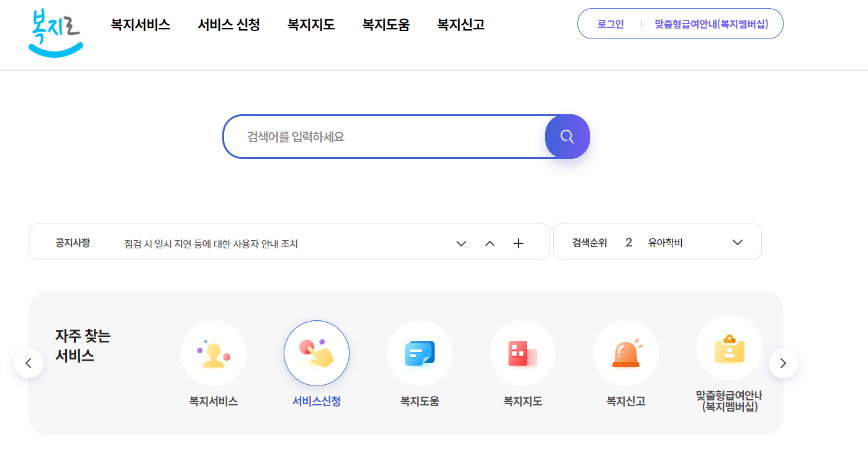Click the magnifier search button
Screen dimensions: 868x460
tap(567, 137)
